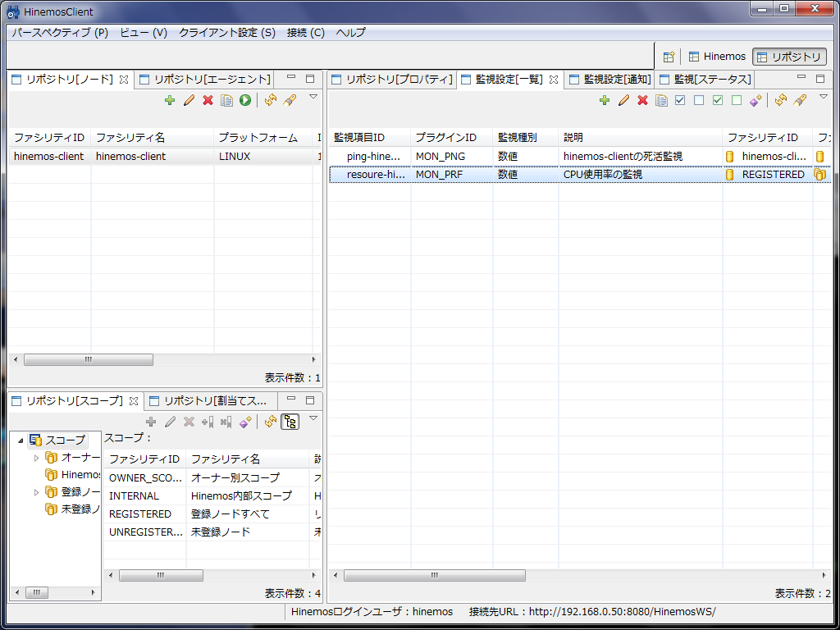Edit the monitor setting with the pencil icon

point(623,100)
